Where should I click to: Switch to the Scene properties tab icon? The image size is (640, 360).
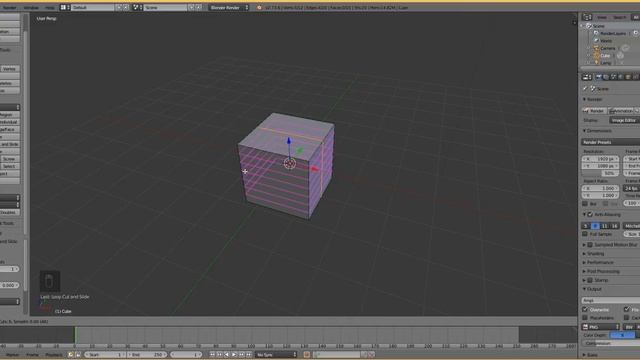coord(613,77)
